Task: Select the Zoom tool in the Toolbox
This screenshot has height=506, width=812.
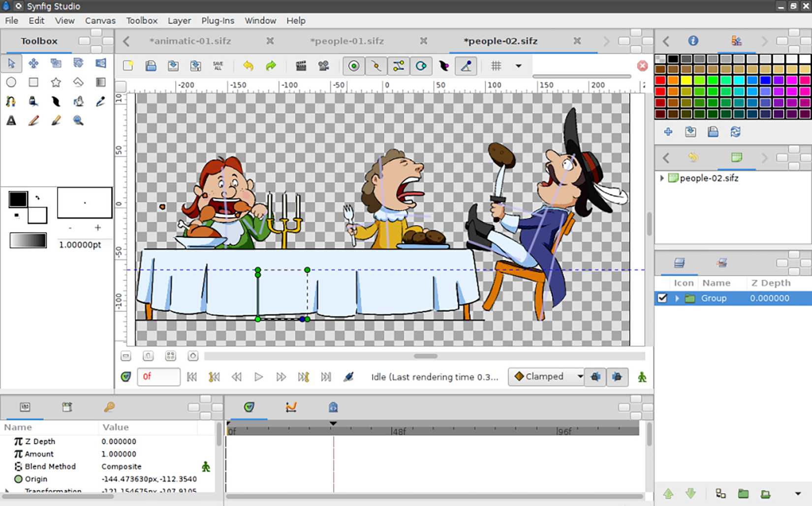Action: (x=78, y=120)
